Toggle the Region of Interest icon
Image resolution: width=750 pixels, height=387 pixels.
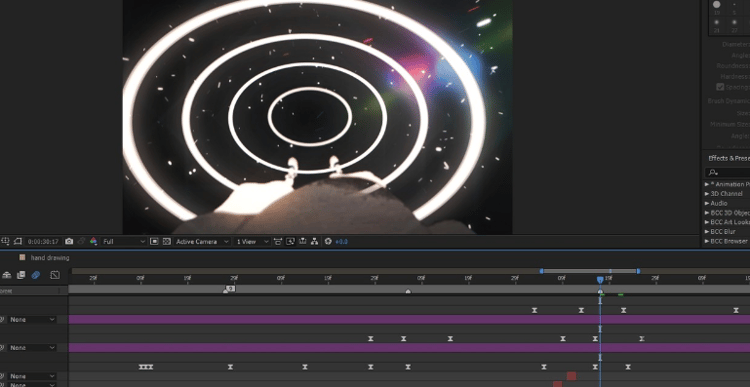(x=154, y=242)
